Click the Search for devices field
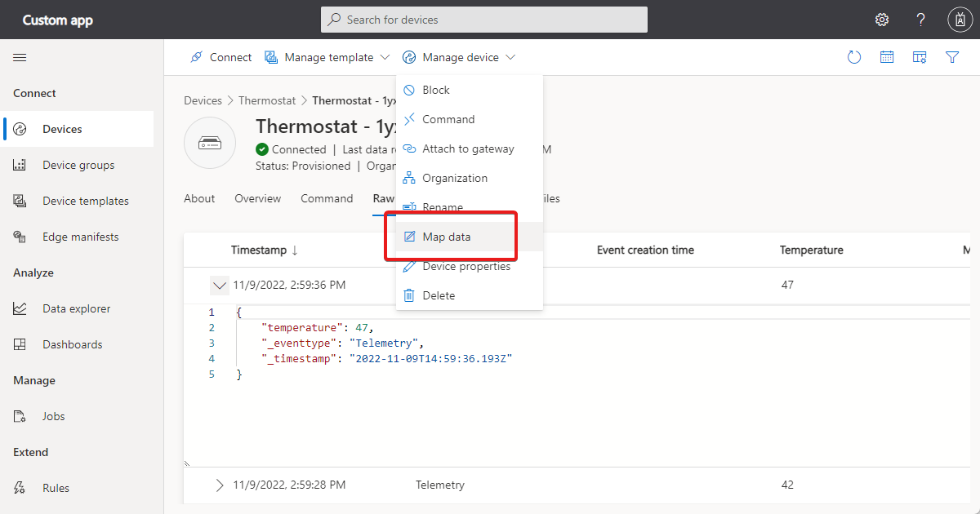980x514 pixels. (484, 20)
